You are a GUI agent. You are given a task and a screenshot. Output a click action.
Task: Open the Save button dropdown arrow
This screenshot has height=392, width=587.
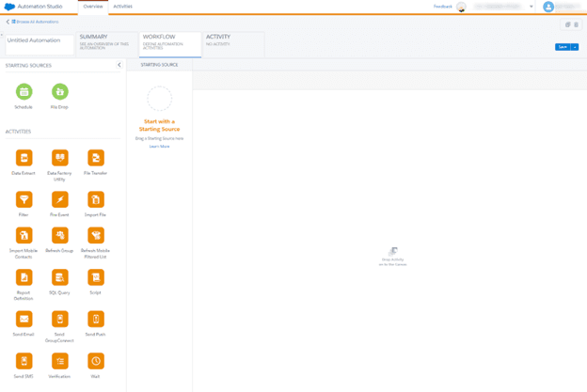pos(575,46)
